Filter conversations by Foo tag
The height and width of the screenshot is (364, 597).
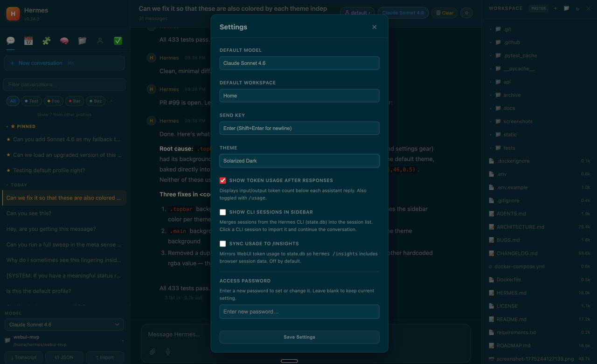54,101
